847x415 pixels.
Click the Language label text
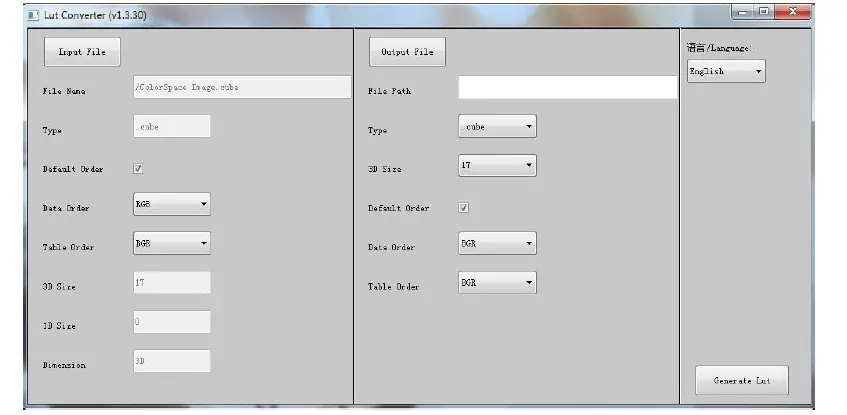[x=719, y=48]
